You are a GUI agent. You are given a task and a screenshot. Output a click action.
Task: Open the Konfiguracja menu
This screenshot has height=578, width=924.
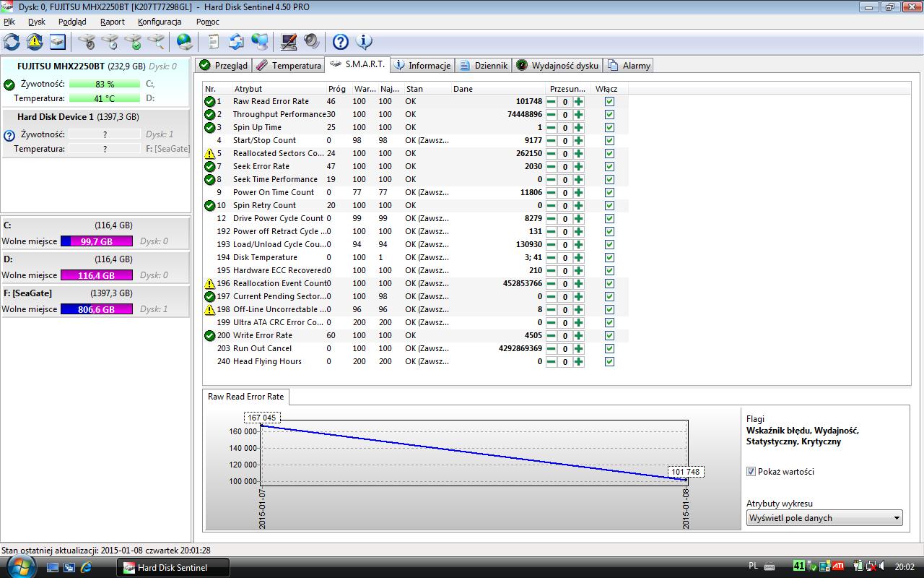160,22
